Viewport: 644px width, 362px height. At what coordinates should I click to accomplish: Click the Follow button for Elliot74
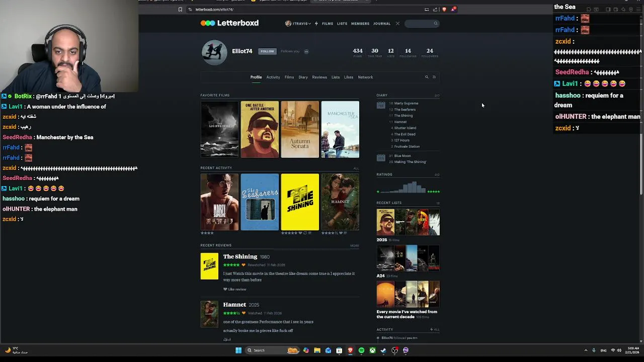pos(267,51)
